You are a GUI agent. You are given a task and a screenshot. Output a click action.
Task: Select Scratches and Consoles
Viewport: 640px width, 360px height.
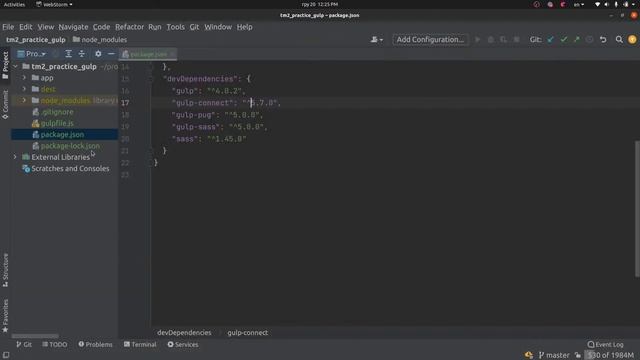(x=70, y=169)
